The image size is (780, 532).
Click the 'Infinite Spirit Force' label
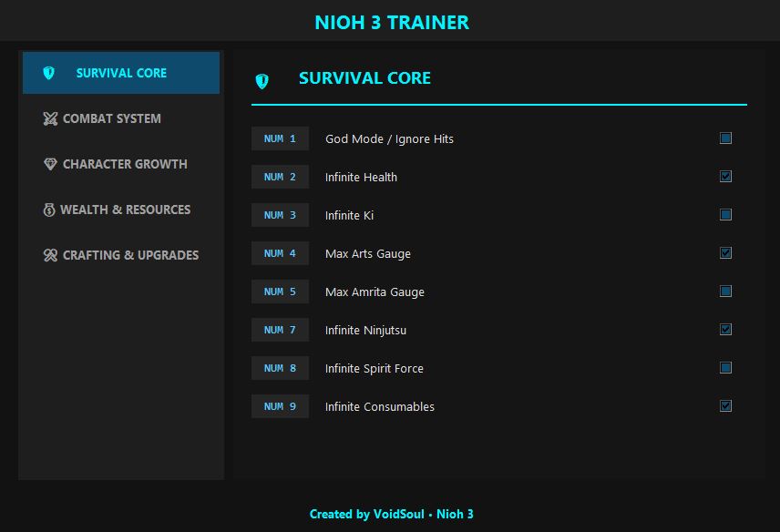(x=375, y=369)
